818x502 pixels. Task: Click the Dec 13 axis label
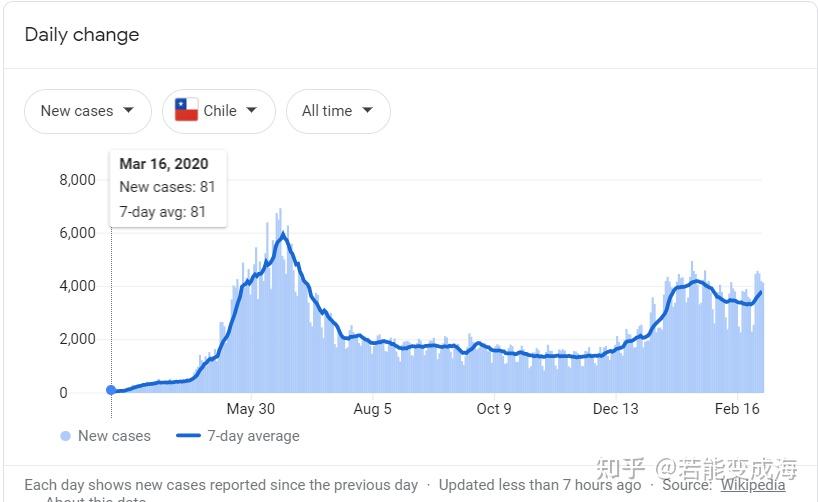point(616,409)
